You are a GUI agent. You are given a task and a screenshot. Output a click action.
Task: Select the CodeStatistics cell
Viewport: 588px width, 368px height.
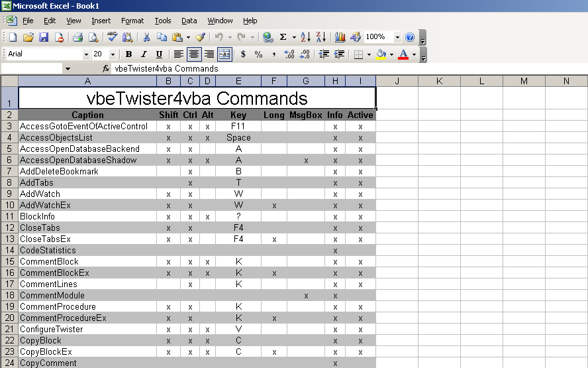click(x=87, y=250)
